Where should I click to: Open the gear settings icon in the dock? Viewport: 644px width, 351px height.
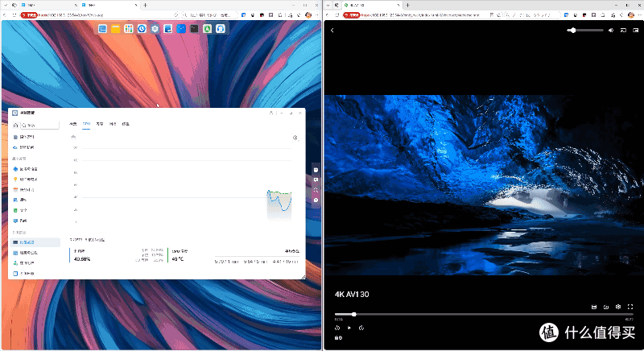coord(155,29)
